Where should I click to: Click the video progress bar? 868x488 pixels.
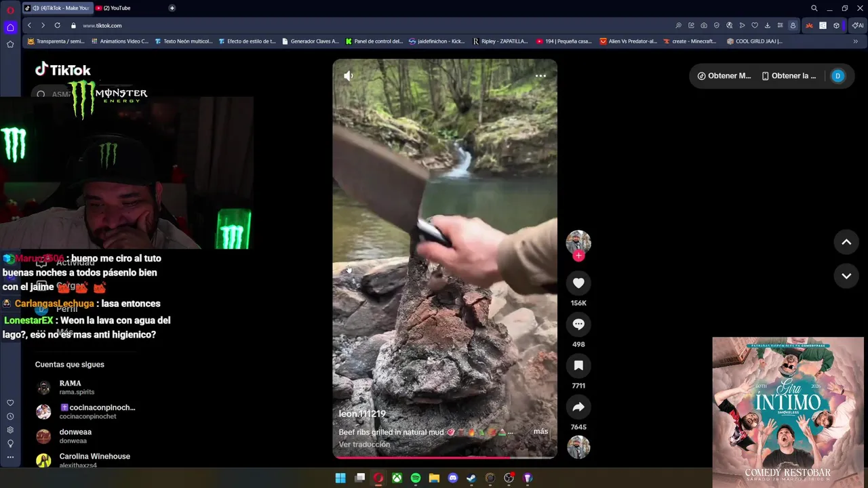(x=445, y=457)
